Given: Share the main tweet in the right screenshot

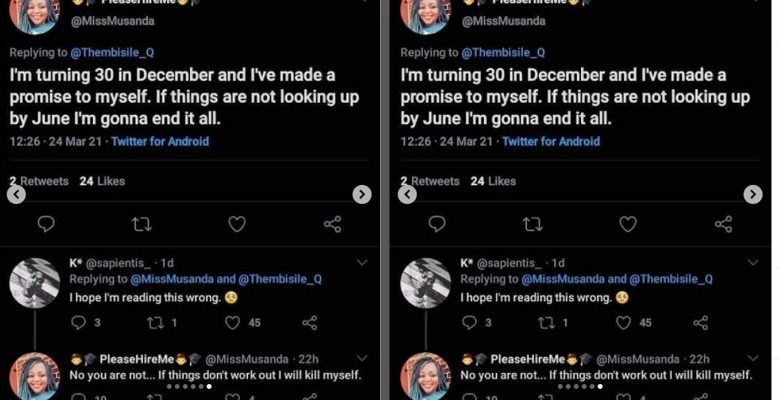Looking at the screenshot, I should tap(724, 225).
